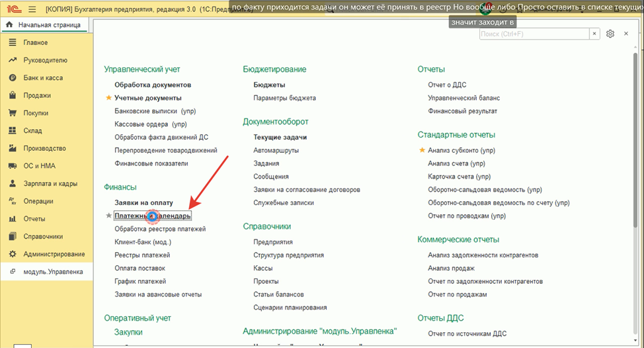Click the Справочники books icon
This screenshot has height=348, width=644.
pos(13,236)
